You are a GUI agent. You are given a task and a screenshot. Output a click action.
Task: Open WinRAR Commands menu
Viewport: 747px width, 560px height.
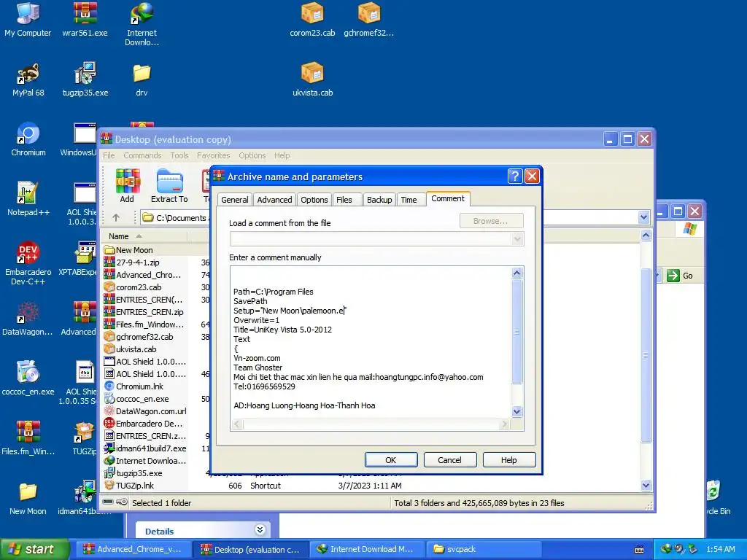point(142,155)
